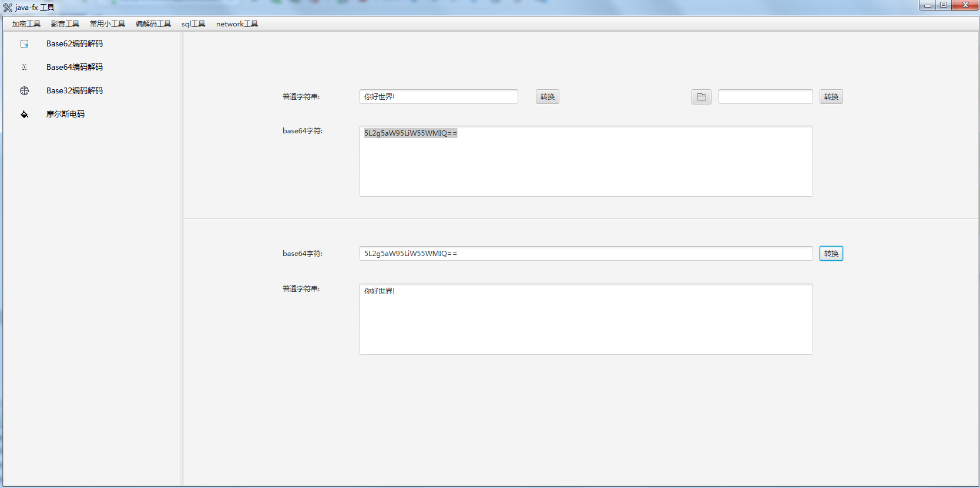Click the Morse code sidebar icon

(25, 115)
